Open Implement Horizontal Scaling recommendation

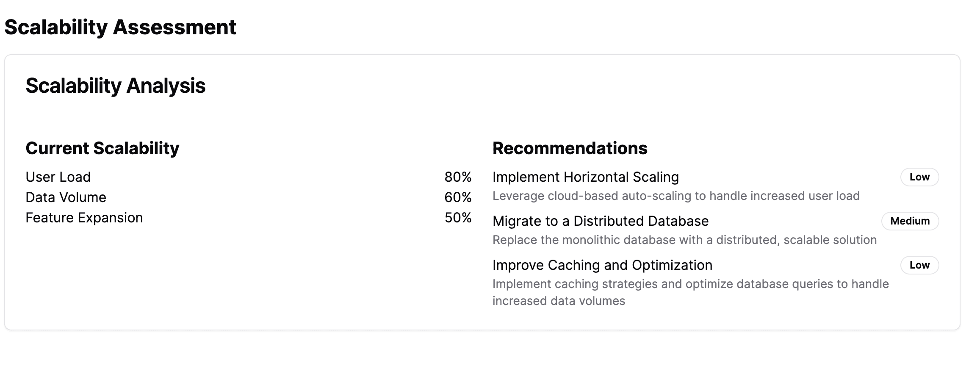click(x=585, y=177)
